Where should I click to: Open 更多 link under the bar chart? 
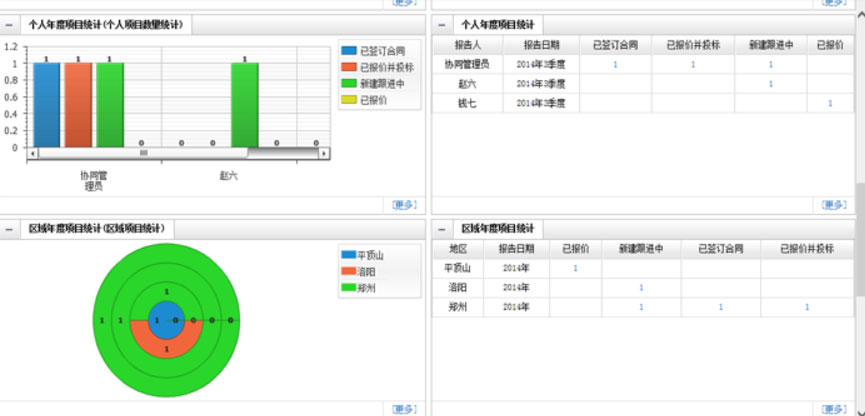point(403,205)
